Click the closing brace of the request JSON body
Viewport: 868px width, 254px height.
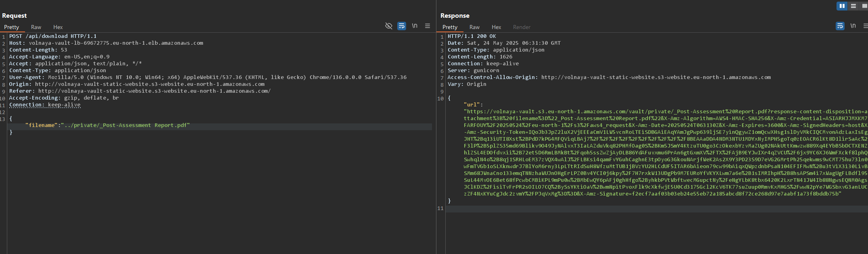[x=11, y=132]
